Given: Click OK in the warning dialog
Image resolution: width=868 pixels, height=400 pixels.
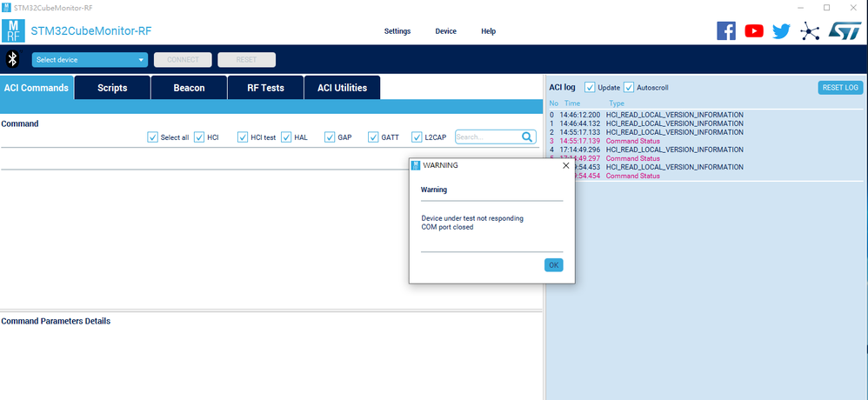Looking at the screenshot, I should (x=553, y=265).
